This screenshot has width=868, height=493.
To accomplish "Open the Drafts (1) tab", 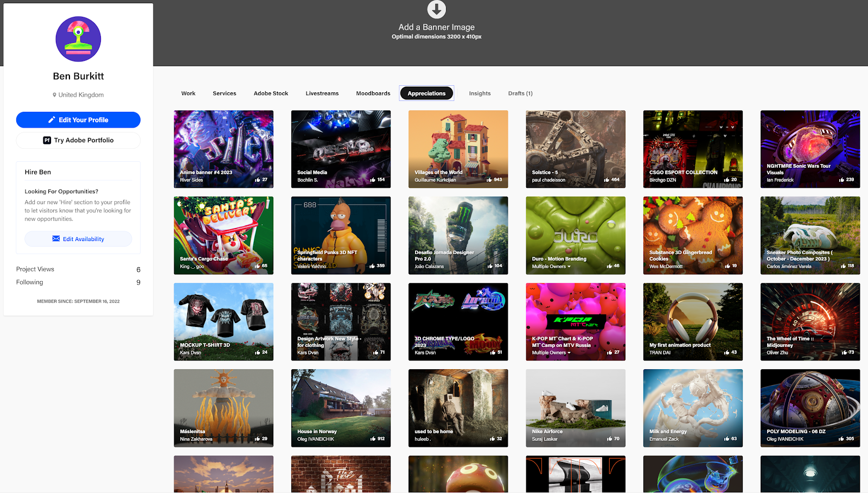I will (x=520, y=93).
